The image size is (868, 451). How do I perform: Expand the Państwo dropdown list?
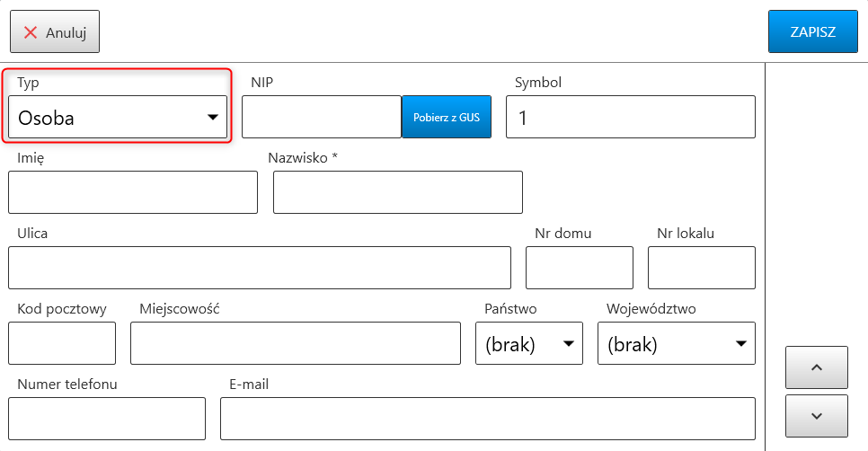[x=529, y=343]
